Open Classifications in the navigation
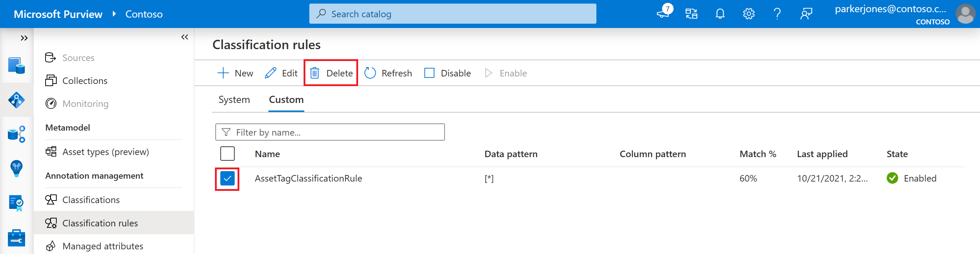 (x=90, y=199)
